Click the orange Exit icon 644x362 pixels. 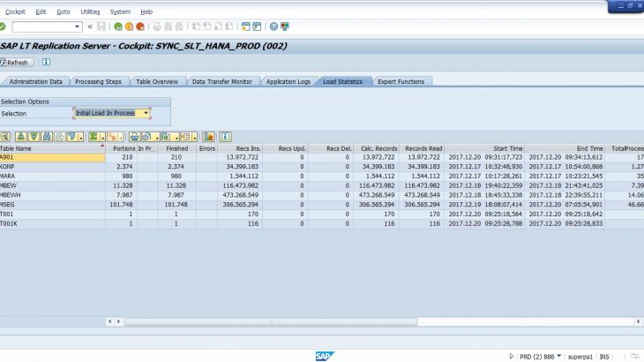pos(130,26)
